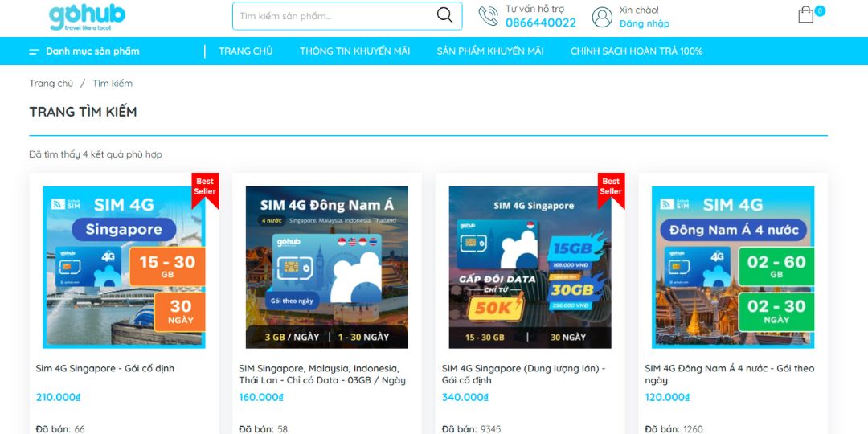Screen dimensions: 868x434
Task: Click the user account avatar icon
Action: [602, 17]
